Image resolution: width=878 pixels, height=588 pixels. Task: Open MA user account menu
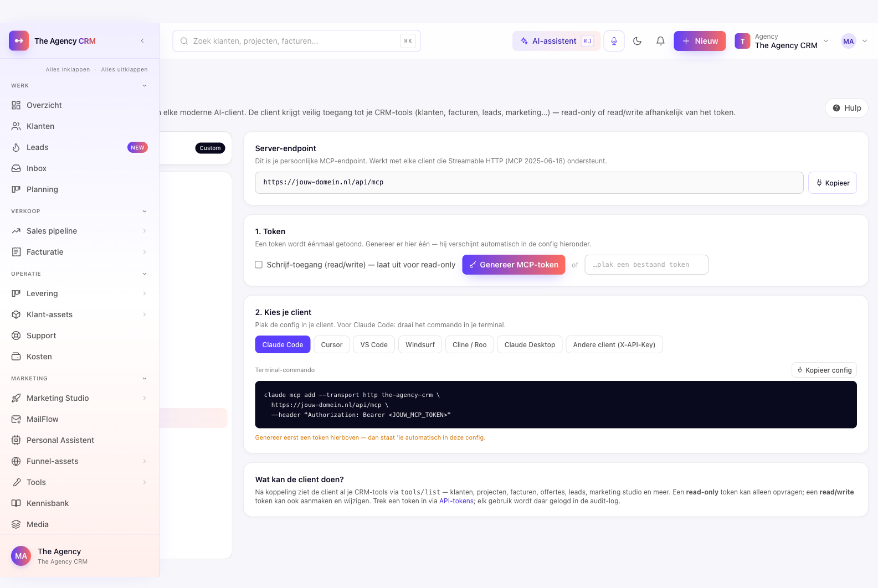point(854,41)
